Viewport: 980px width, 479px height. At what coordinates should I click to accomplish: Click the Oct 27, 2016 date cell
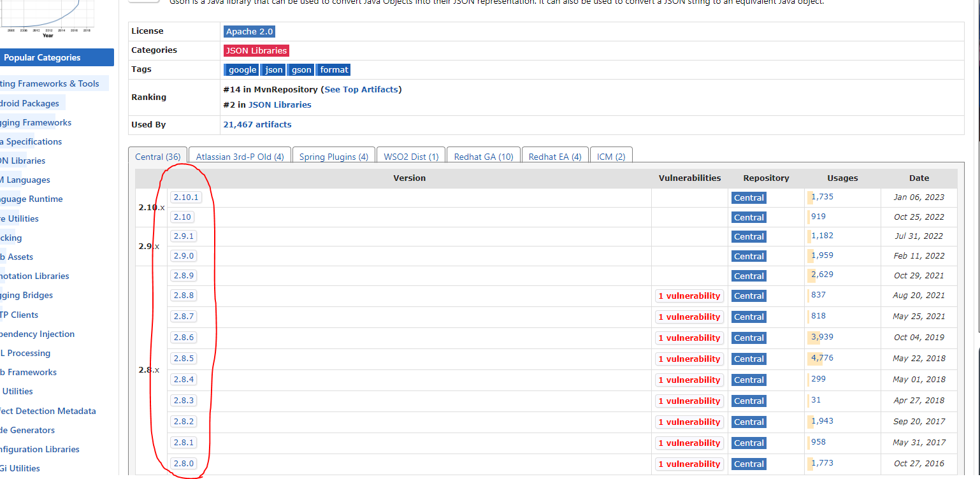(x=919, y=464)
